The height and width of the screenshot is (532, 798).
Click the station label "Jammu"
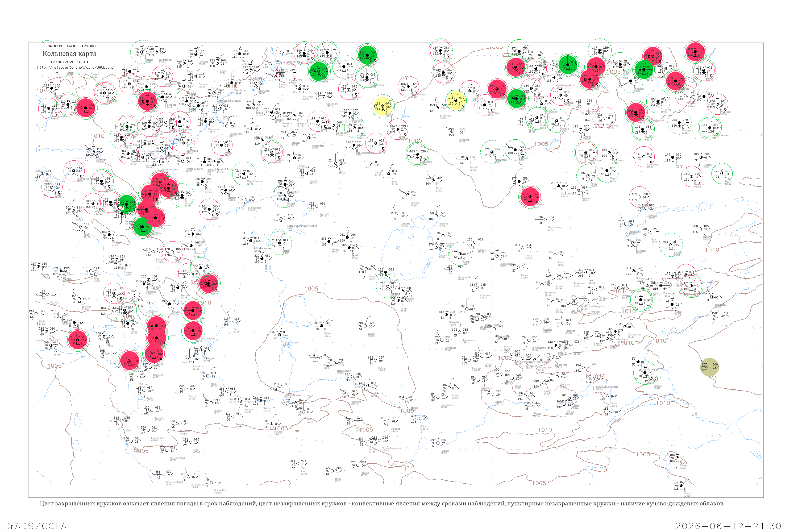687,493
